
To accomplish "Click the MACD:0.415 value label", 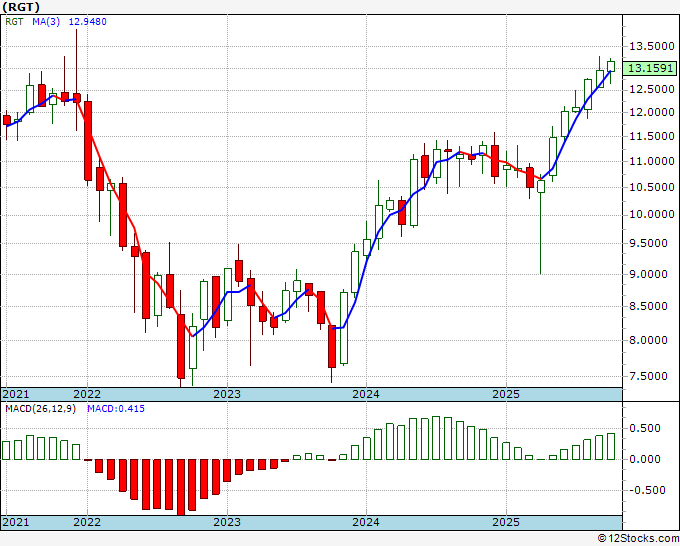I will [x=116, y=409].
